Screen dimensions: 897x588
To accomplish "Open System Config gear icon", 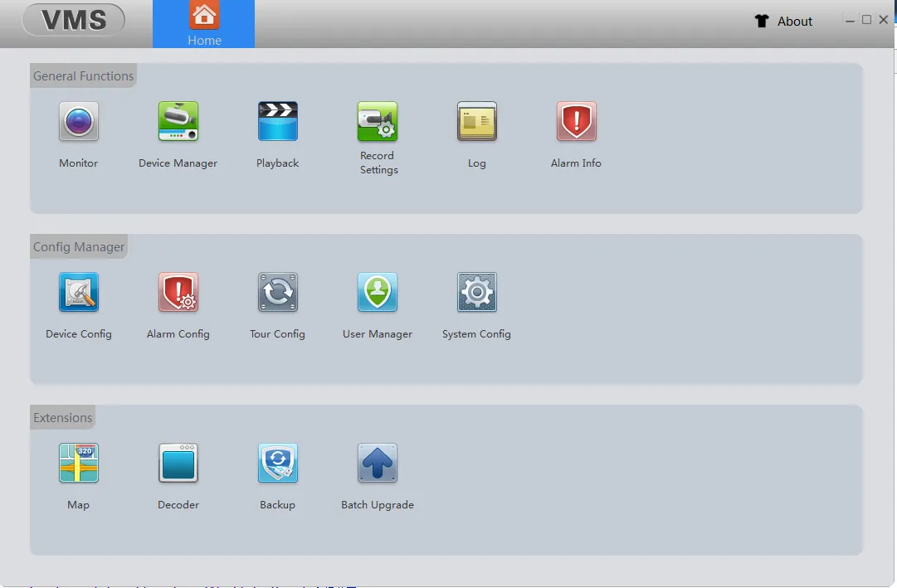I will click(x=477, y=293).
